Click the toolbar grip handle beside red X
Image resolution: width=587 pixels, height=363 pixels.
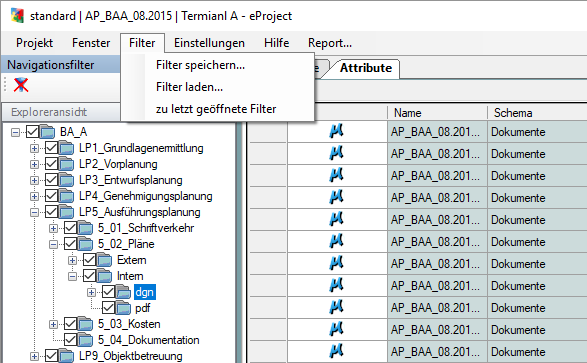pyautogui.click(x=5, y=85)
